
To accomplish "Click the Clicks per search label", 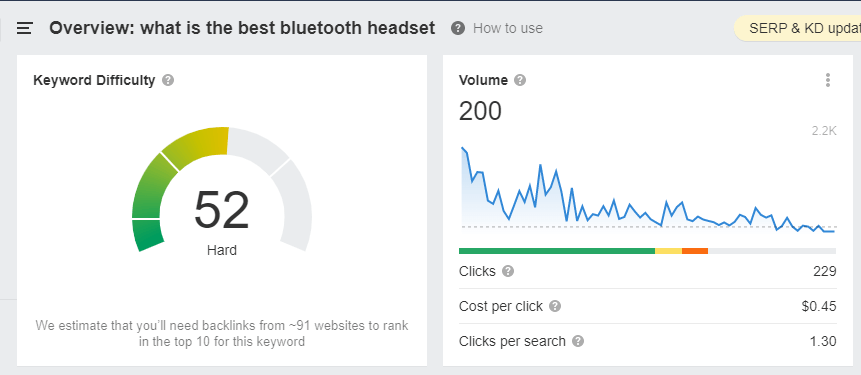I will click(512, 342).
